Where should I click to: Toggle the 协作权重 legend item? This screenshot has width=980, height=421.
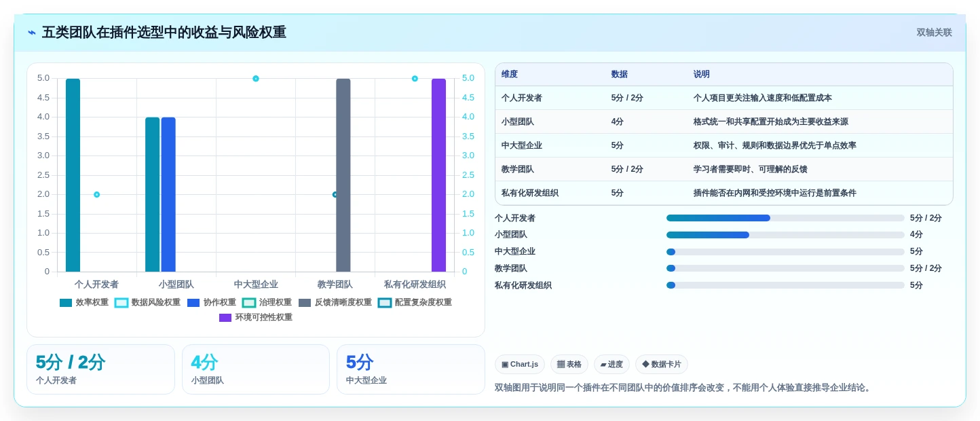pyautogui.click(x=212, y=303)
